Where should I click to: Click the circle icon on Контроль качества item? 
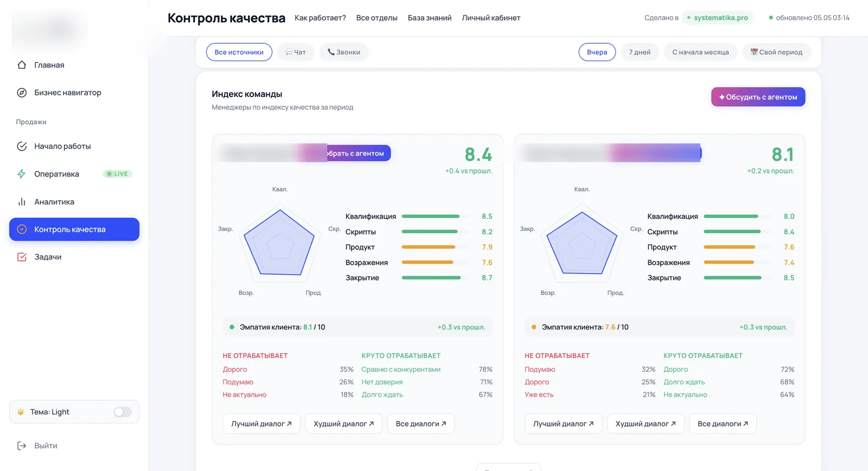(x=22, y=229)
